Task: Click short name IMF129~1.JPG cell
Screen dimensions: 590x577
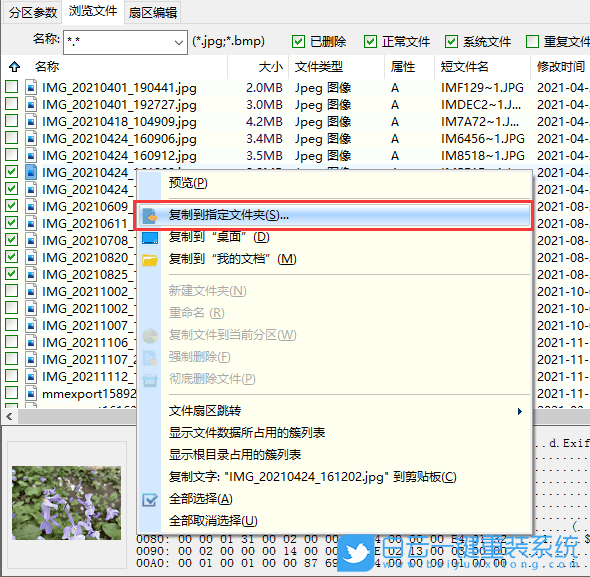Action: 482,88
